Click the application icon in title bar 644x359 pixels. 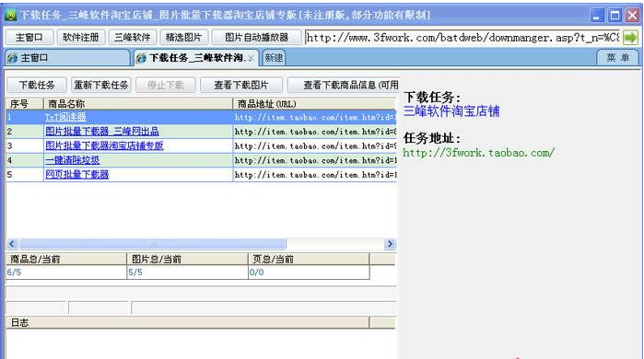pos(10,15)
